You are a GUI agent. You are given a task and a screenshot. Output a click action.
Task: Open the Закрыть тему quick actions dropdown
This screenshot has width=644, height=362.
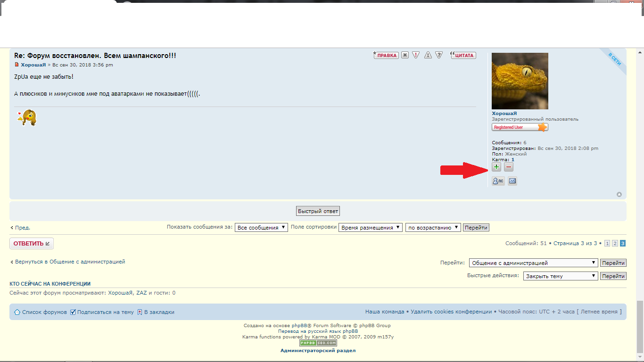click(561, 276)
